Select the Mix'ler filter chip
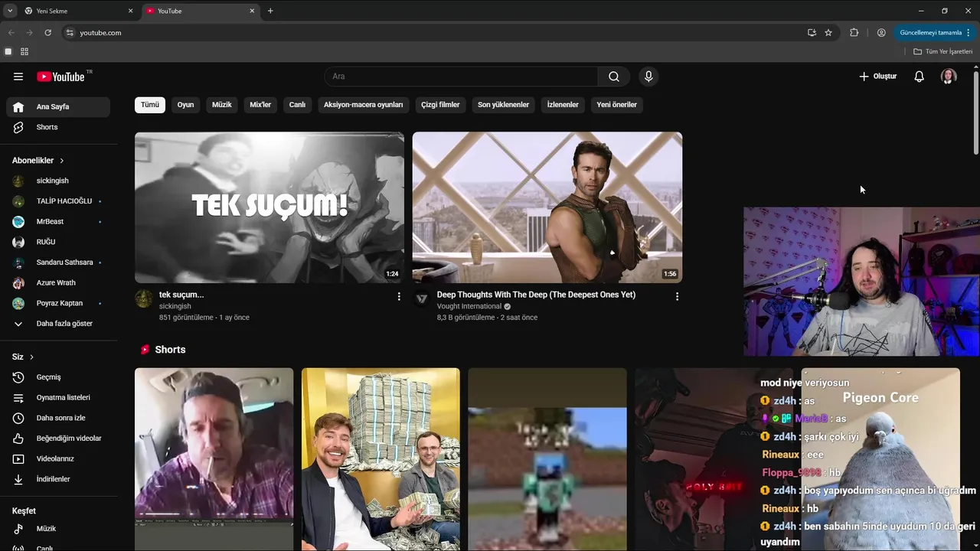 (x=260, y=105)
